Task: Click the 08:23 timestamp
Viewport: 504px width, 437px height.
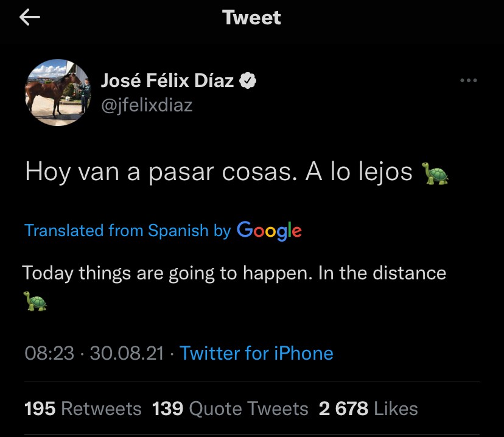Action: (x=49, y=353)
